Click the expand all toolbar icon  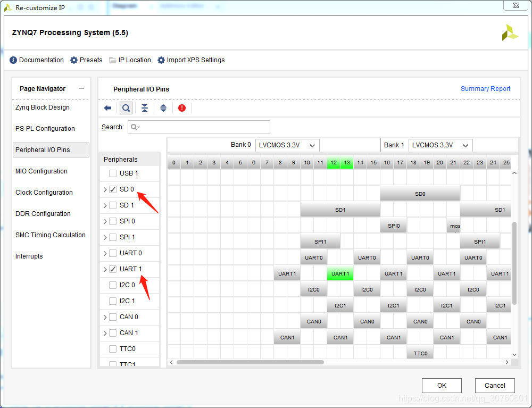pos(163,108)
